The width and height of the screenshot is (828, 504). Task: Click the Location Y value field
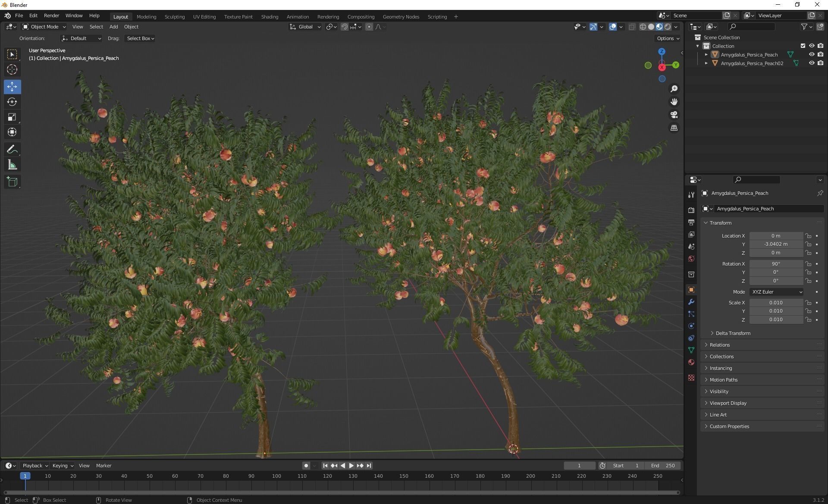click(x=776, y=244)
